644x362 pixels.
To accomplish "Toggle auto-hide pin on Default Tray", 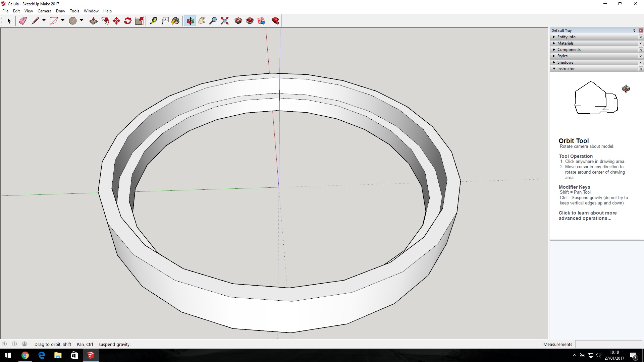I will coord(634,31).
